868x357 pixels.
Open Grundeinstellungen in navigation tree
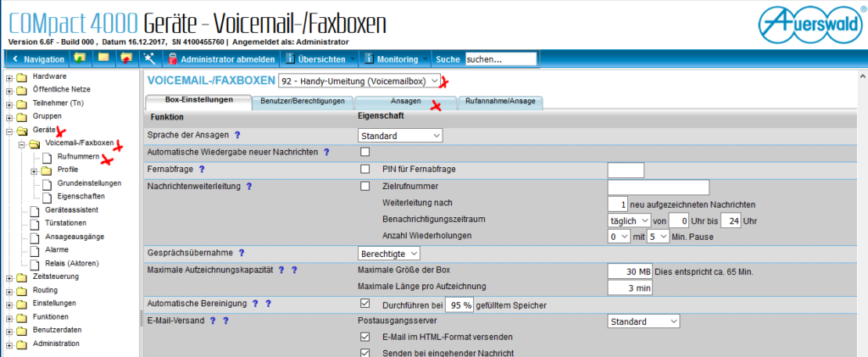(89, 182)
